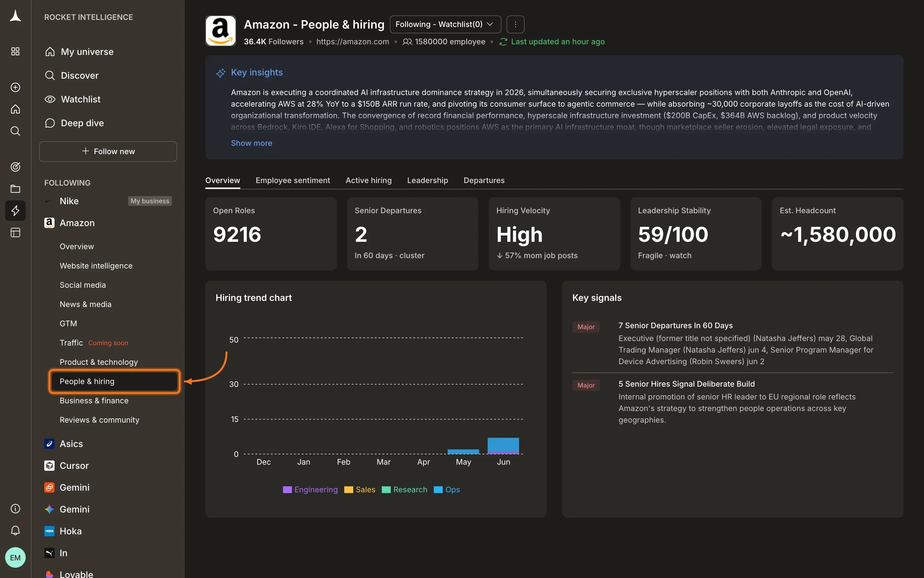Toggle Ops legend swatch in chart
924x578 pixels.
coord(438,490)
